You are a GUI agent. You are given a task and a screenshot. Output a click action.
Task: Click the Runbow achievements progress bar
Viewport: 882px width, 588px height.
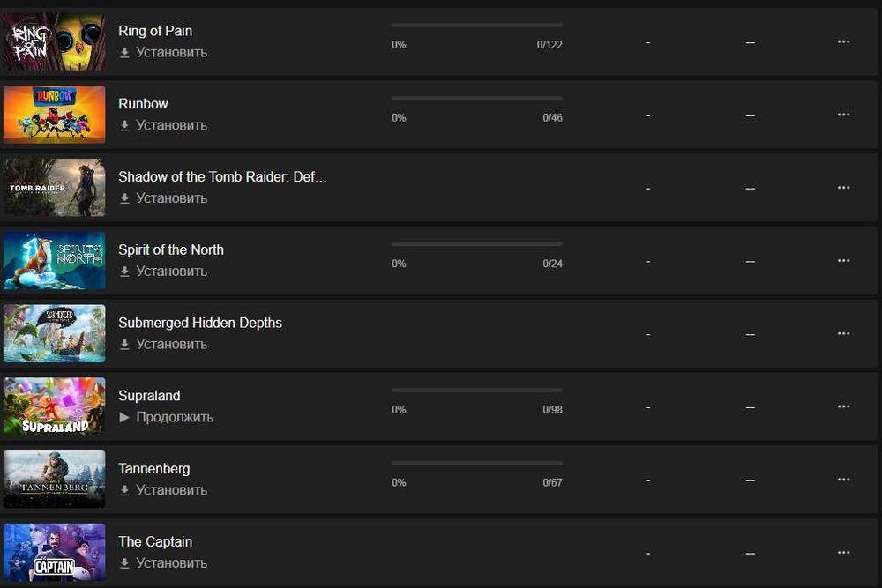476,98
